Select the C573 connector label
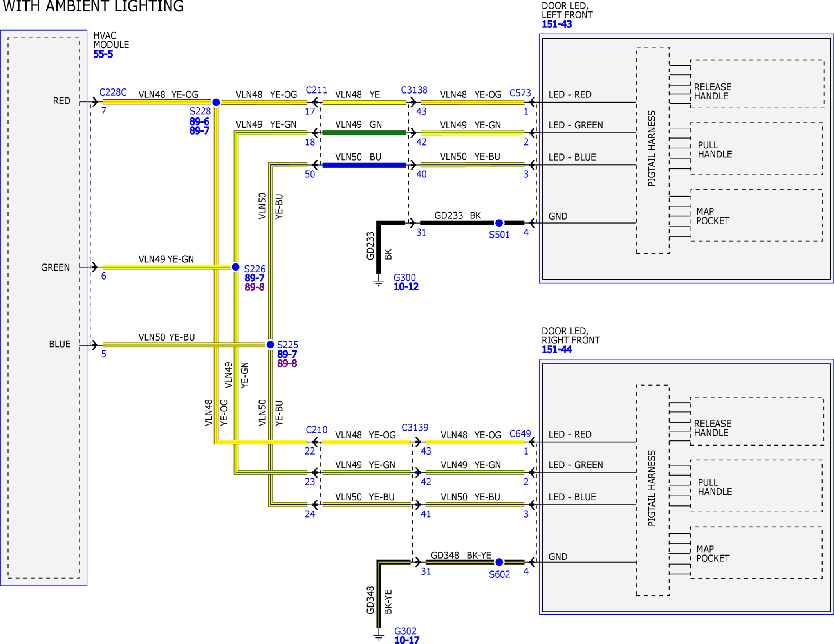Screen dimensions: 834x644 point(520,93)
